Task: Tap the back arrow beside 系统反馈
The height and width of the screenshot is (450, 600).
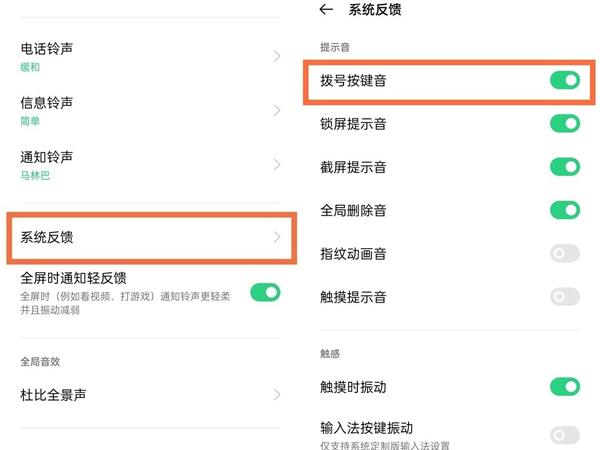Action: (325, 10)
